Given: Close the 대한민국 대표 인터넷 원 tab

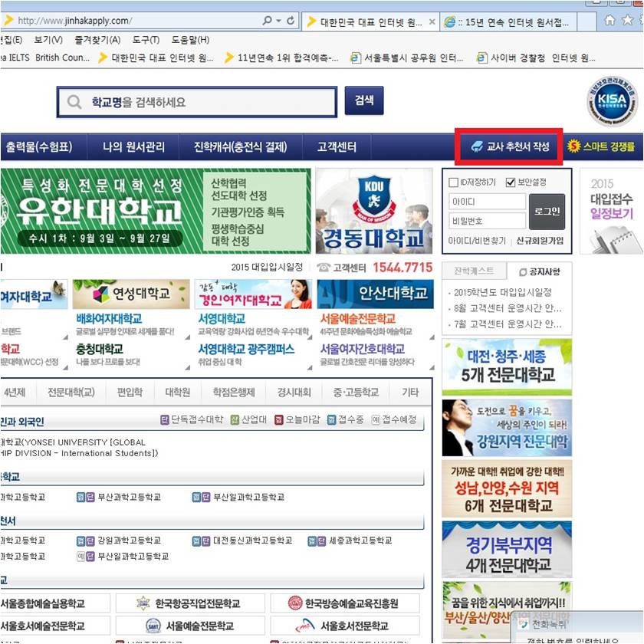Looking at the screenshot, I should click(432, 21).
